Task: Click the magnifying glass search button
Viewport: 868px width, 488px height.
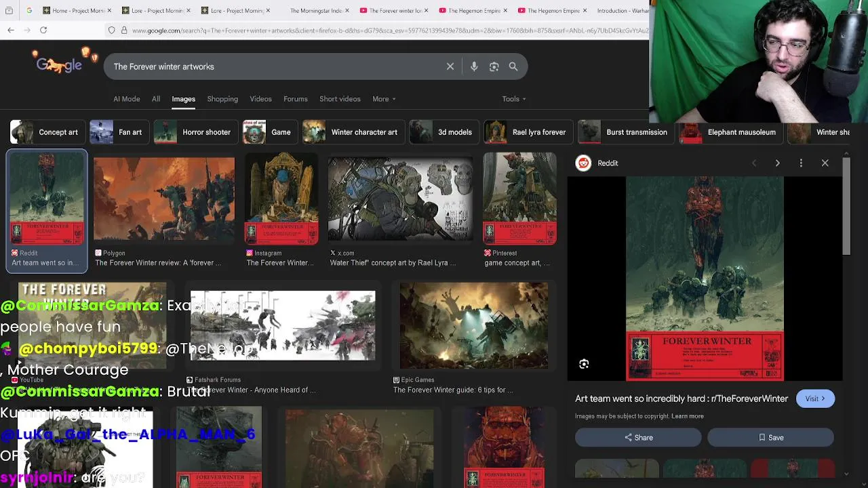Action: tap(513, 66)
